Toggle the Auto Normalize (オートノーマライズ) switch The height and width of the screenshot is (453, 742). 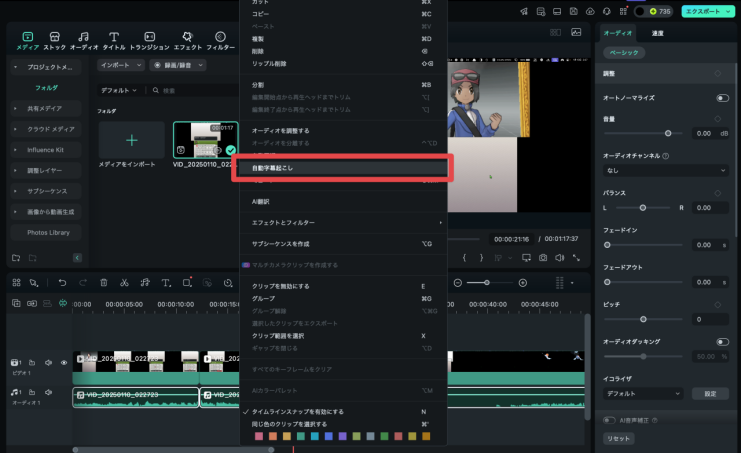tap(722, 98)
